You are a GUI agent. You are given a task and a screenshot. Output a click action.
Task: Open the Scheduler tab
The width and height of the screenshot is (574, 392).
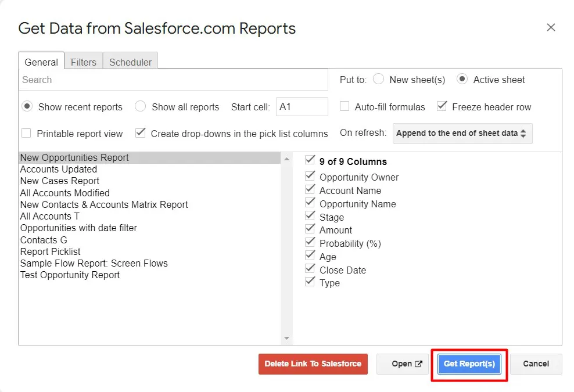[130, 62]
